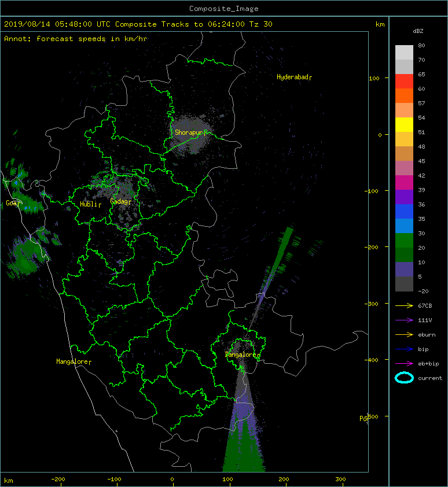Click the '-500' tick label on vertical axis
The image size is (448, 487).
372,416
